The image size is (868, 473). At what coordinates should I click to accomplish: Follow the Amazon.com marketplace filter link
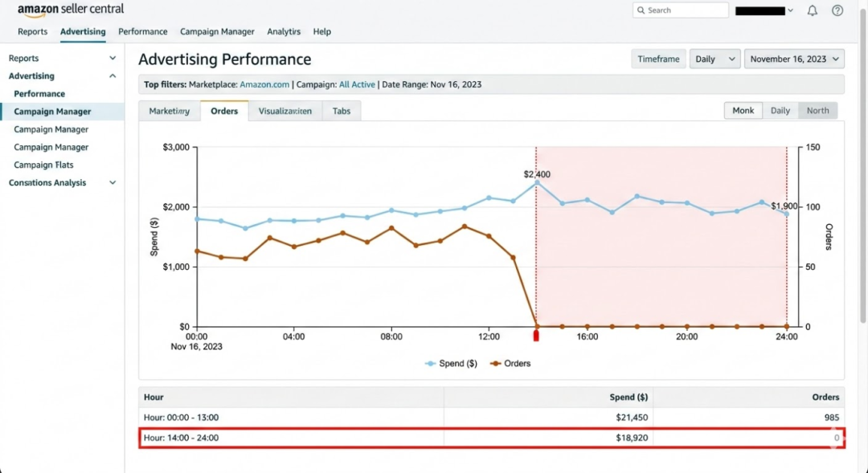tap(264, 84)
